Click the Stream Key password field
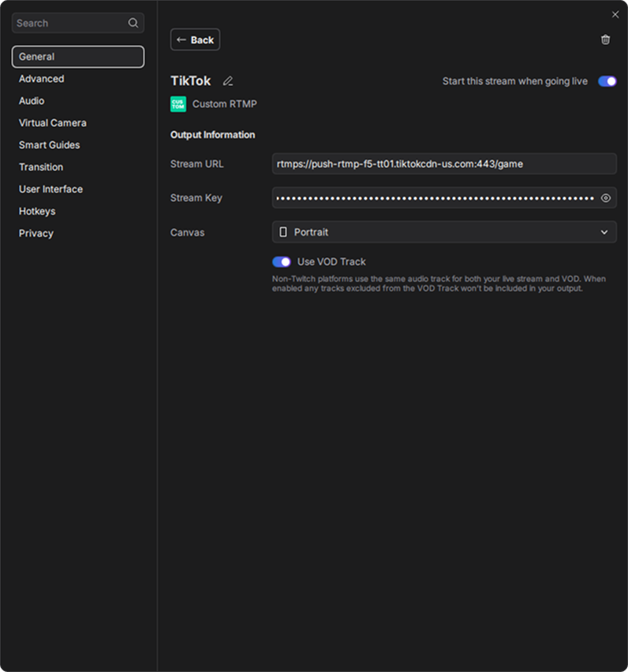The image size is (628, 672). (434, 198)
